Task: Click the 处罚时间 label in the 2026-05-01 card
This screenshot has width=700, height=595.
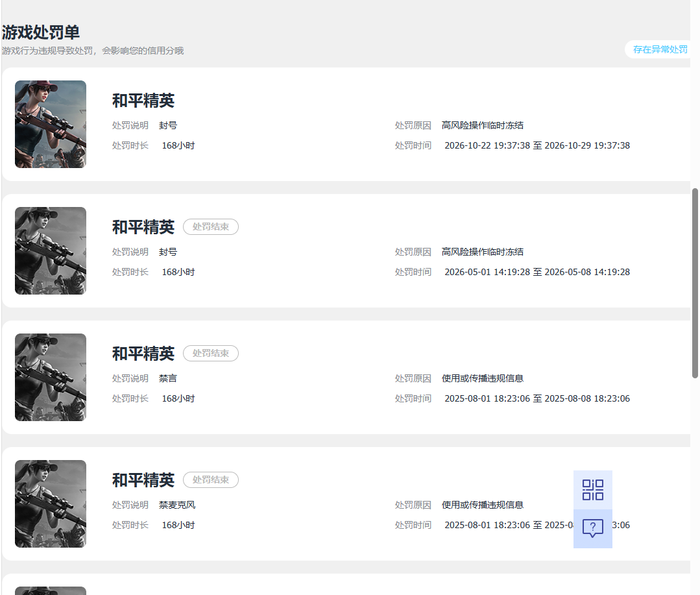Action: coord(413,272)
